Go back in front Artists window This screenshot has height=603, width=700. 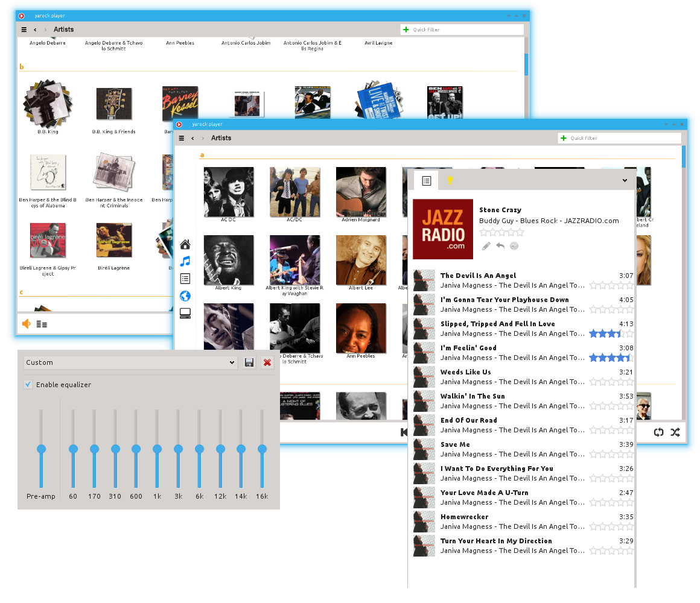[192, 138]
